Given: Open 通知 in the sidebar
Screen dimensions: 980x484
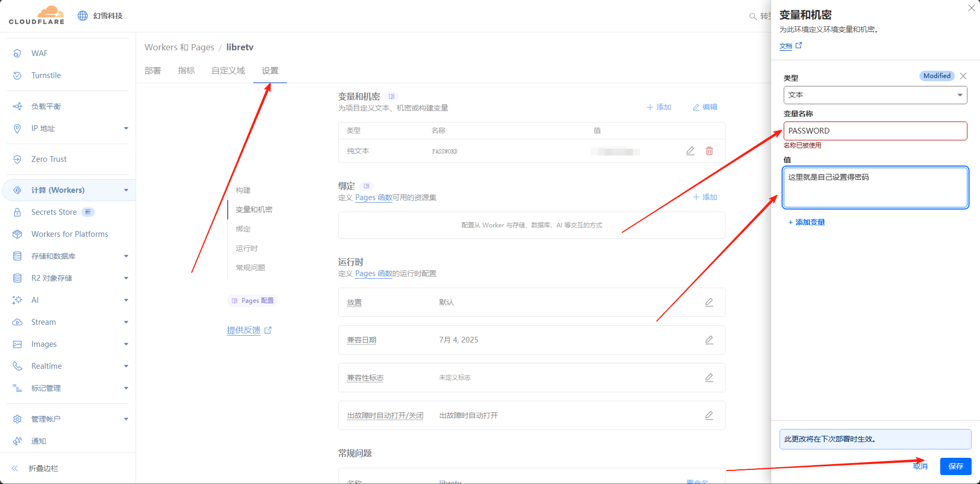Looking at the screenshot, I should 39,441.
